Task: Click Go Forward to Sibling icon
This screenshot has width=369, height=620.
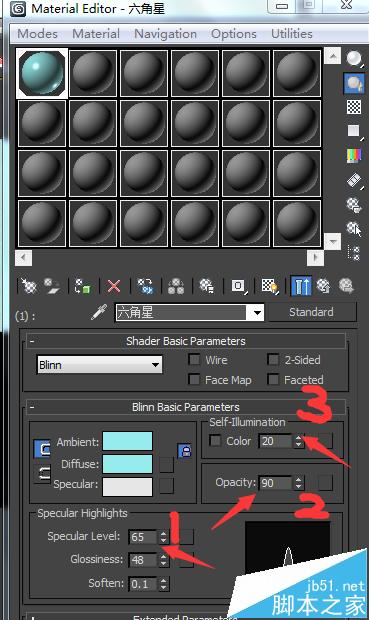Action: coord(346,285)
